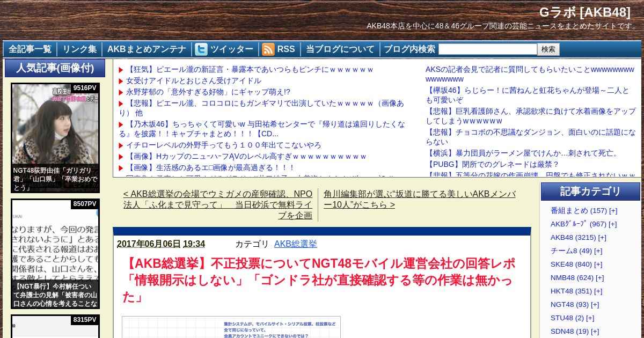The height and width of the screenshot is (338, 644).
Task: Open the AKSの記者会見で記者に質問 headline
Action: pyautogui.click(x=530, y=74)
